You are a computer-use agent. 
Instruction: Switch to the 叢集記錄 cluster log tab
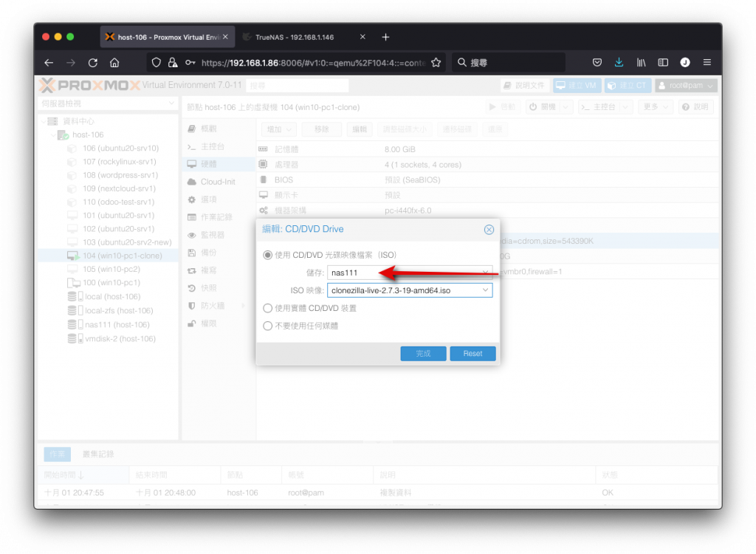98,454
